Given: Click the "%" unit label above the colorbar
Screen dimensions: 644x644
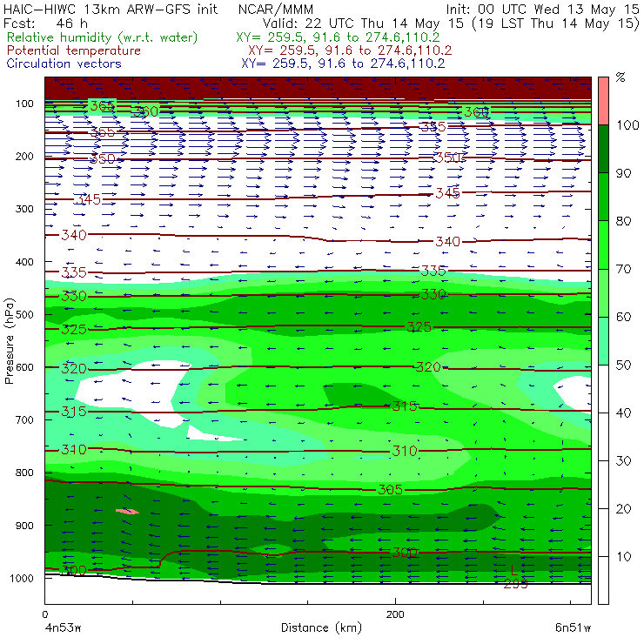Looking at the screenshot, I should click(x=621, y=77).
